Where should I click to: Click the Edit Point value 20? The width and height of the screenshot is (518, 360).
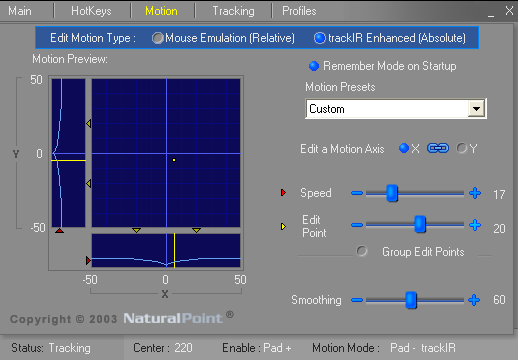499,228
